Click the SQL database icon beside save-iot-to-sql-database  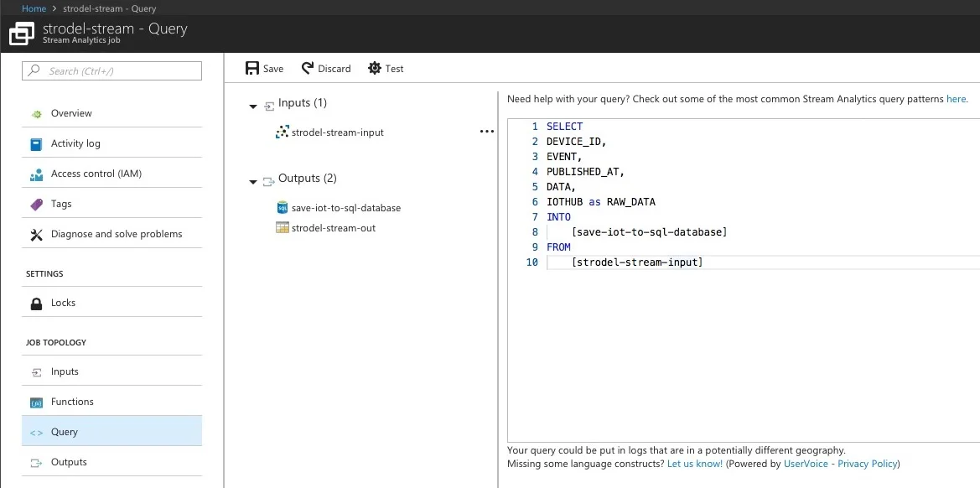pyautogui.click(x=282, y=207)
